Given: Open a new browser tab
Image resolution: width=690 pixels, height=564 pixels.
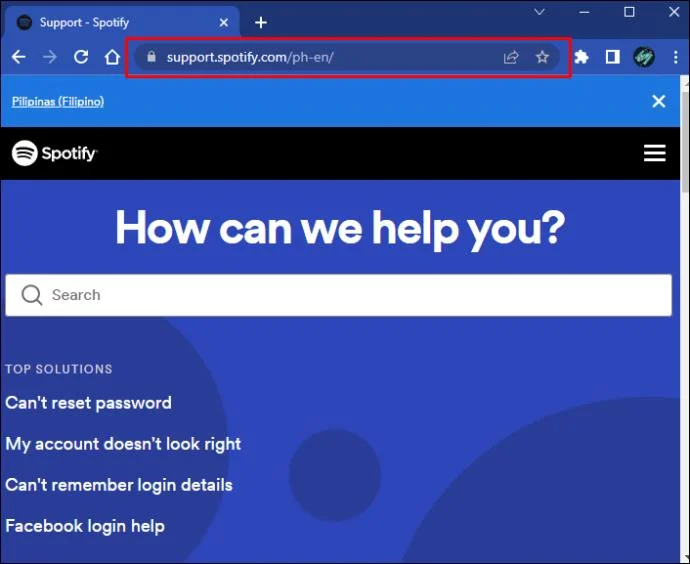Looking at the screenshot, I should [x=261, y=22].
